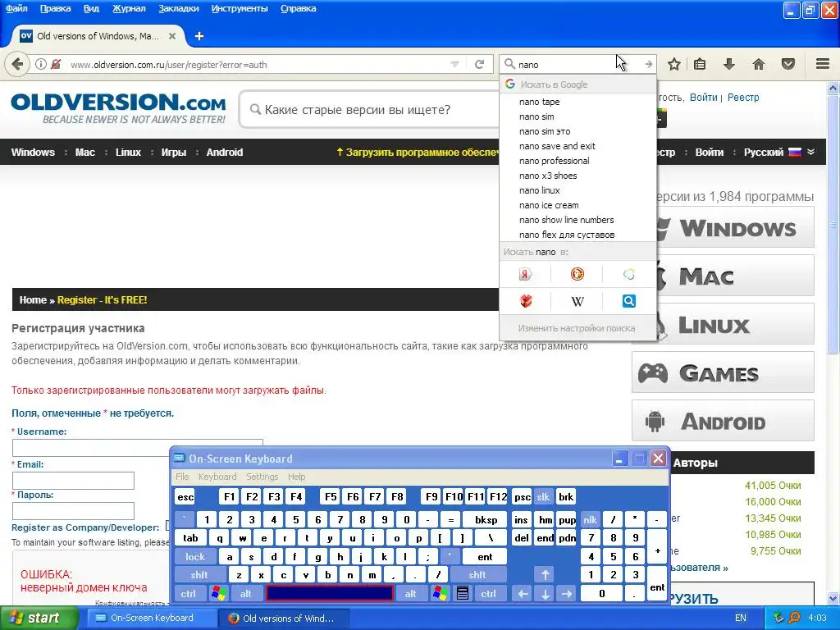This screenshot has width=840, height=630.
Task: Focus the Email input field
Action: [73, 481]
